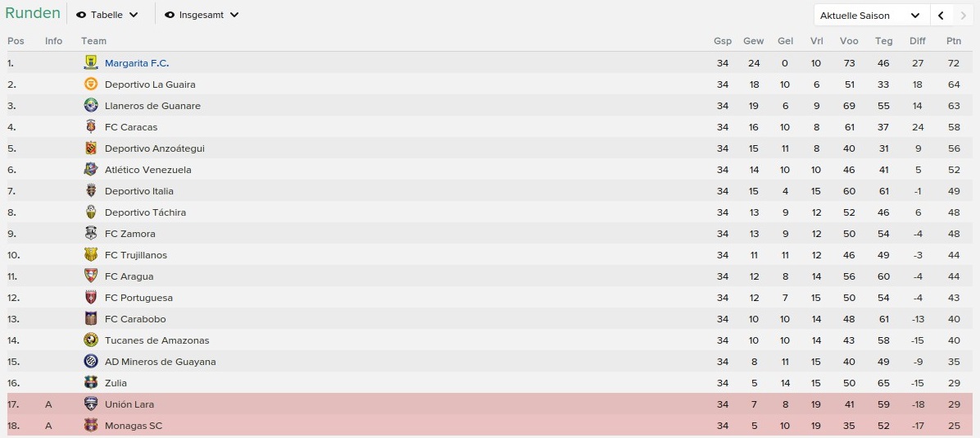Screen dimensions: 980x438
Task: Click the Margarita F.C. club crest
Action: coord(91,62)
